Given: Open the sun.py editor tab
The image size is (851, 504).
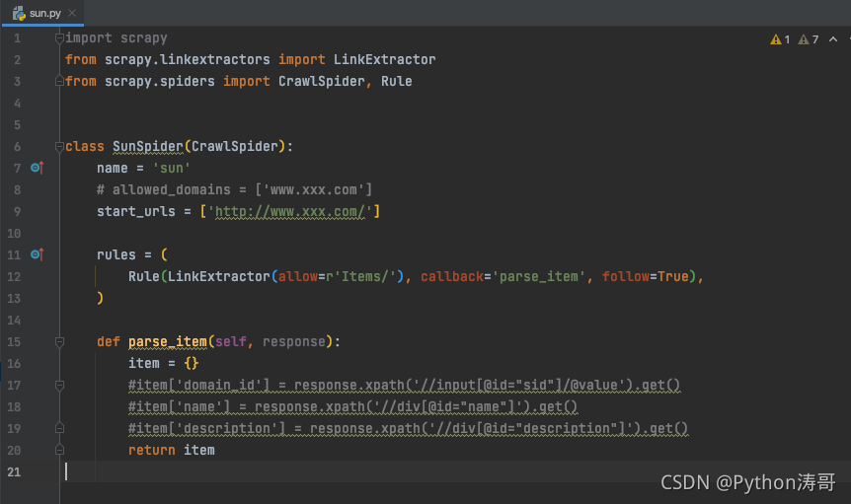Looking at the screenshot, I should coord(42,13).
